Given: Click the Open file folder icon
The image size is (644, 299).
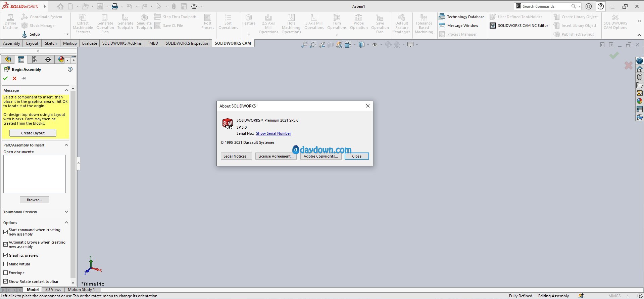Looking at the screenshot, I should pos(85,6).
